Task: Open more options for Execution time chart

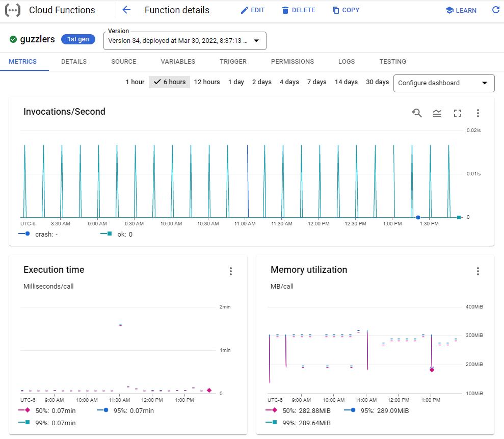Action: (231, 271)
